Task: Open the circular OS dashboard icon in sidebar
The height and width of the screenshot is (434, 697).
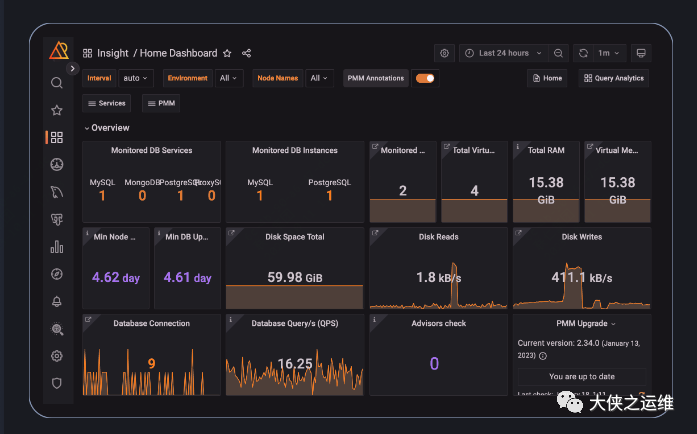Action: coord(56,165)
